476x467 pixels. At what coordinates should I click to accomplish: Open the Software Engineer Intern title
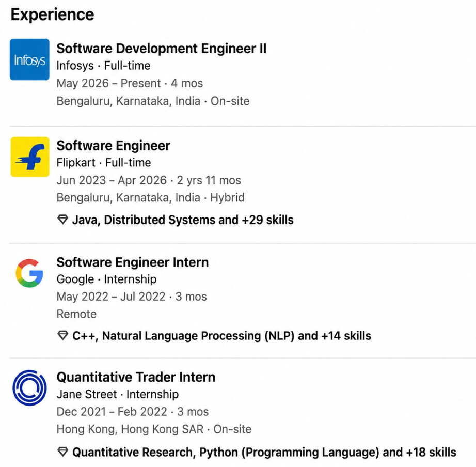pyautogui.click(x=132, y=262)
